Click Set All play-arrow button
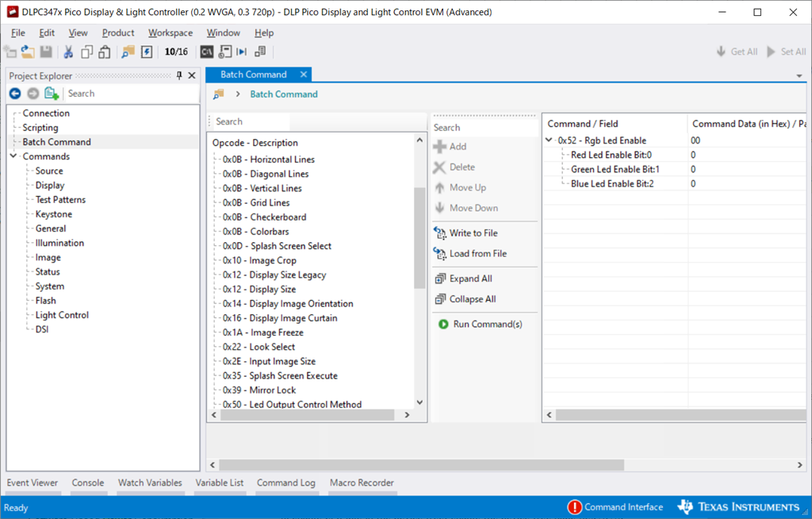Screen dimensions: 812x519 point(786,52)
